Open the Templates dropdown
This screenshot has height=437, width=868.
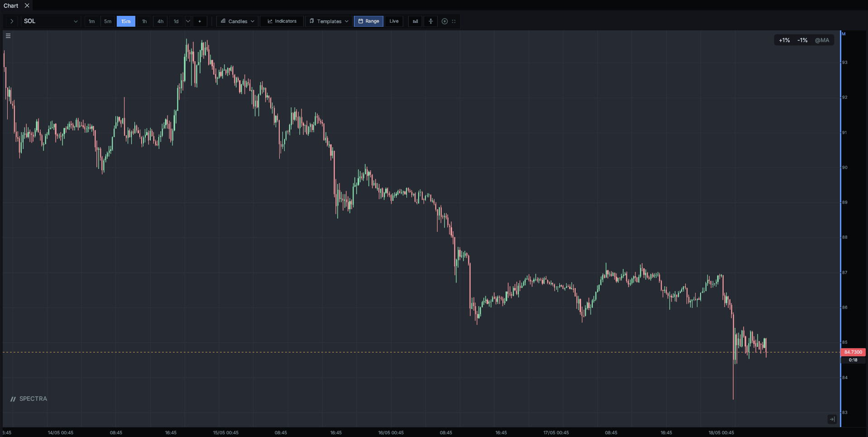pyautogui.click(x=329, y=21)
